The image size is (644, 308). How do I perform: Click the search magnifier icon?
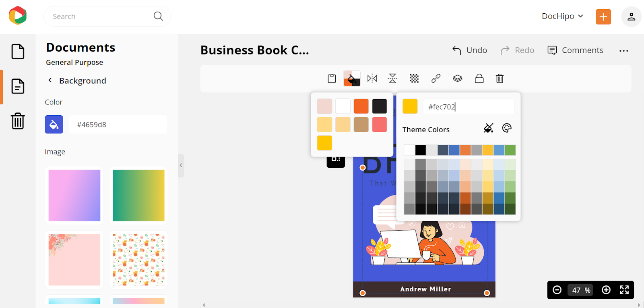pos(158,16)
